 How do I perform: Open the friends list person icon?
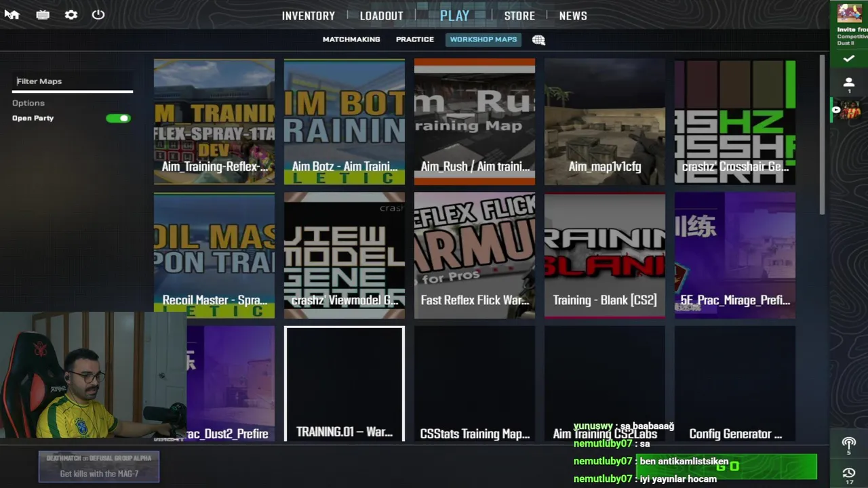click(x=848, y=83)
